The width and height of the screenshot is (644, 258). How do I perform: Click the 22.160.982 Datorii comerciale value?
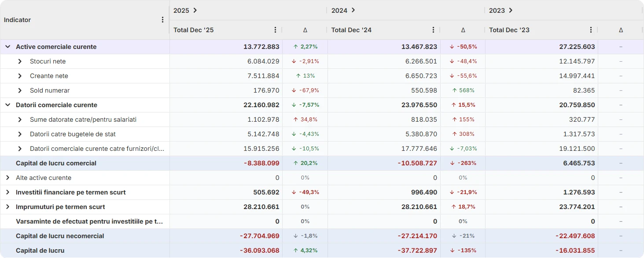[x=261, y=105]
